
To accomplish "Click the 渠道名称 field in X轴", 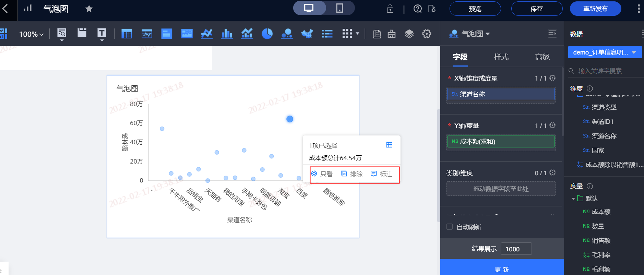I will pos(501,94).
